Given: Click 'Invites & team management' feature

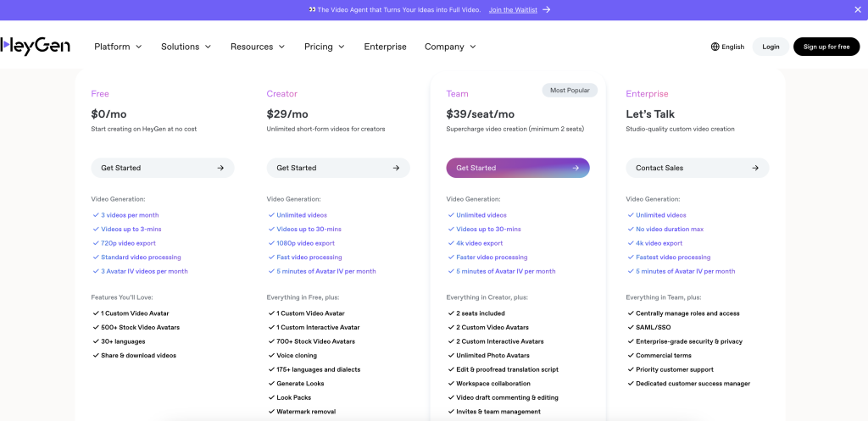Looking at the screenshot, I should pos(498,412).
